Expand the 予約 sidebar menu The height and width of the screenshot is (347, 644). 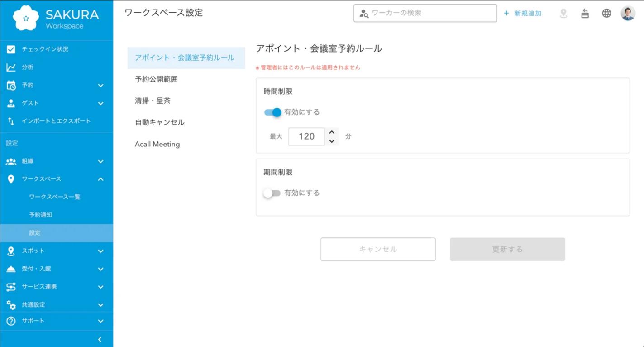coord(100,85)
